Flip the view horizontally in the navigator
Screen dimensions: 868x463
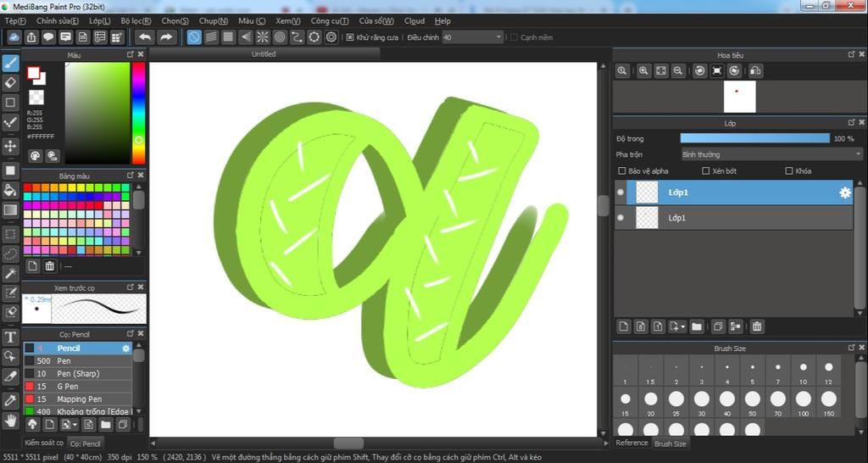[x=755, y=71]
